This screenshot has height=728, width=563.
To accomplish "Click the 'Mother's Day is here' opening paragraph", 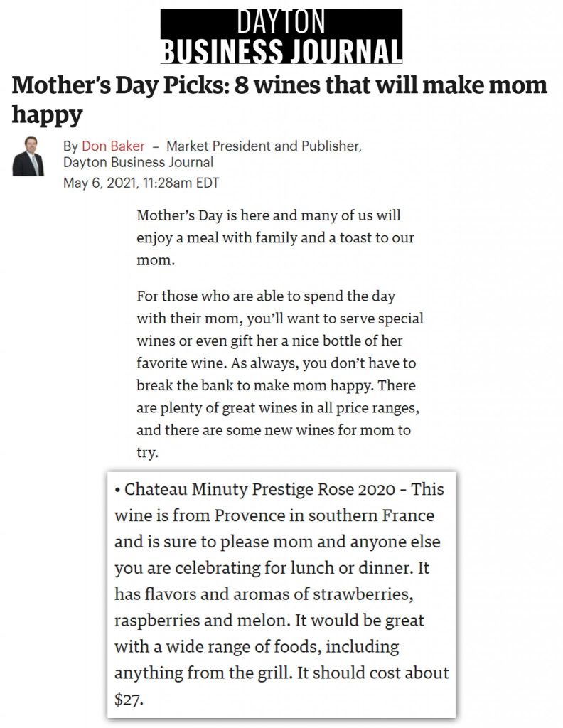I will coord(275,237).
